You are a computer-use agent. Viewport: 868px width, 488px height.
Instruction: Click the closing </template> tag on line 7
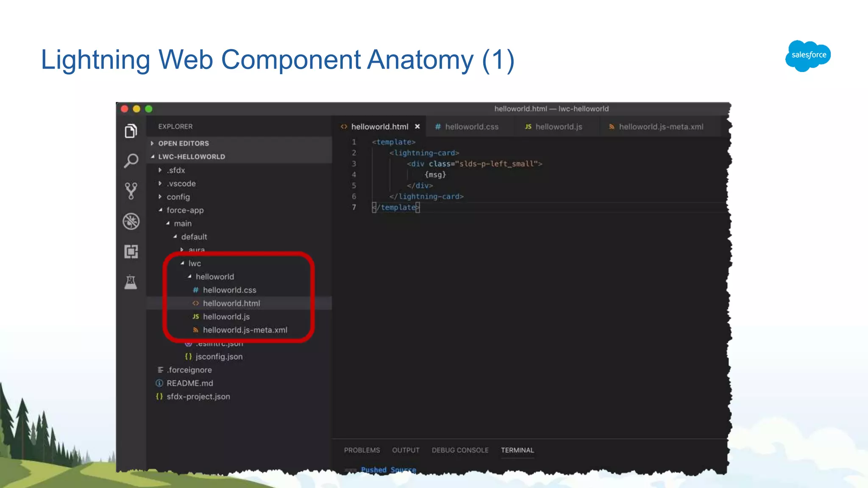coord(396,207)
